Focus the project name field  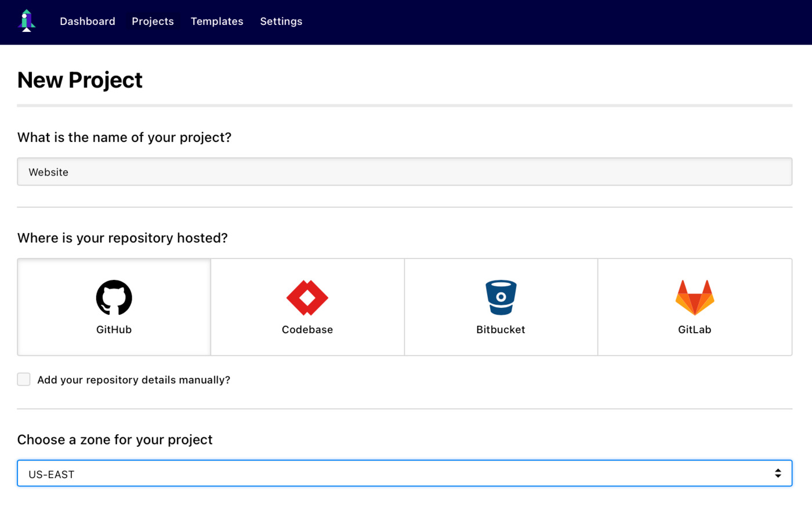[405, 172]
